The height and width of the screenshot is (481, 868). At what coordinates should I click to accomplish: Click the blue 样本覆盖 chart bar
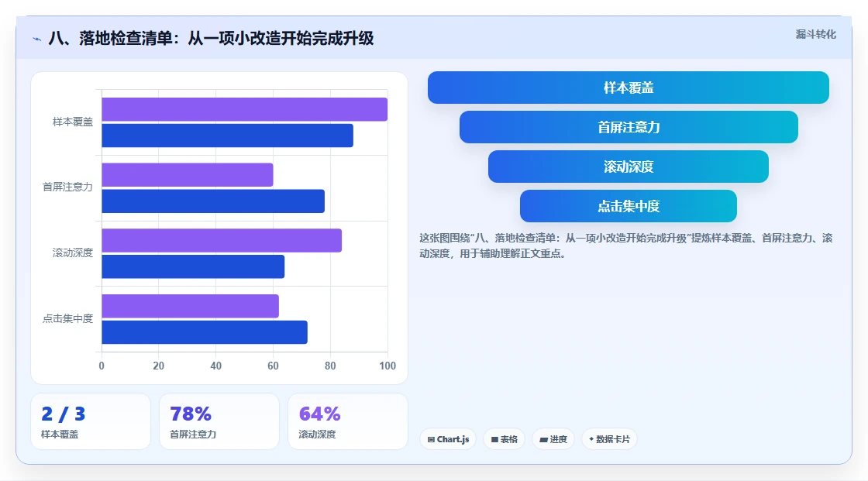point(228,136)
